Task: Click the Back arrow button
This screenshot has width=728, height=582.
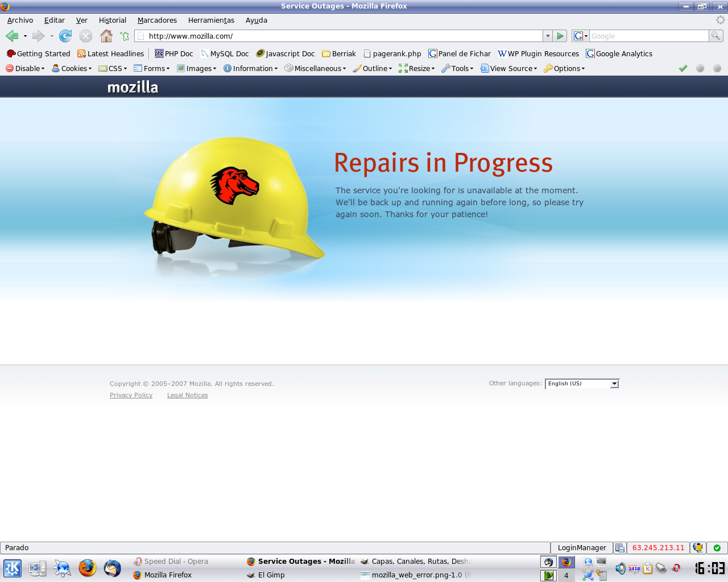Action: pyautogui.click(x=12, y=36)
